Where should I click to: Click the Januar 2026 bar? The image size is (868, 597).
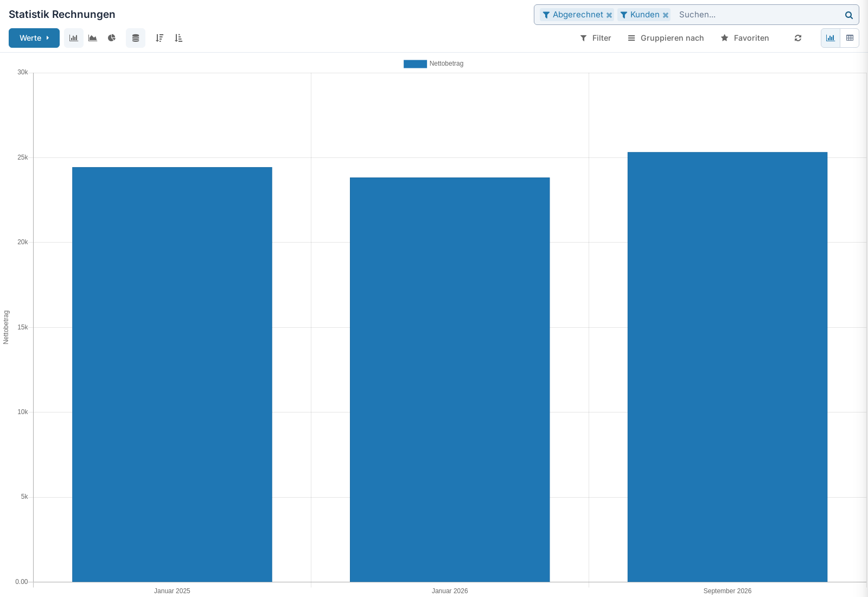tap(450, 379)
